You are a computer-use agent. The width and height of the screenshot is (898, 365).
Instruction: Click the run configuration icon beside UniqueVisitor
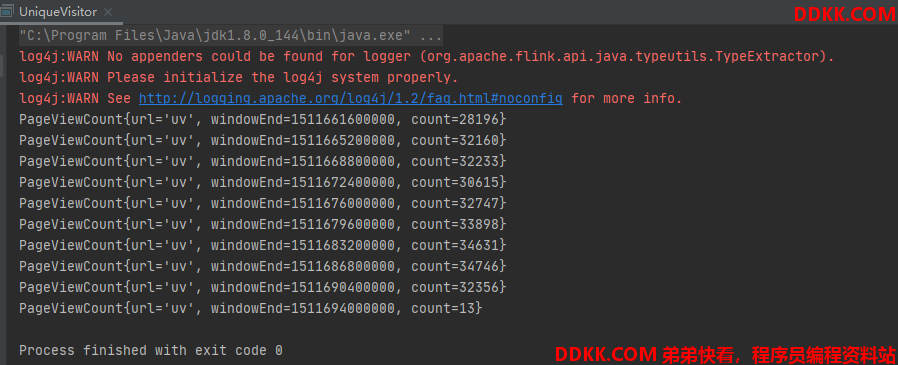(7, 11)
